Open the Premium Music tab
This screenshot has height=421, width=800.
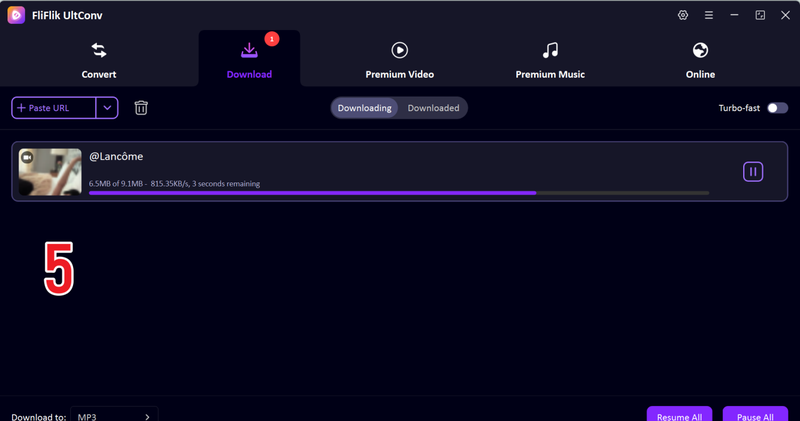[x=550, y=60]
